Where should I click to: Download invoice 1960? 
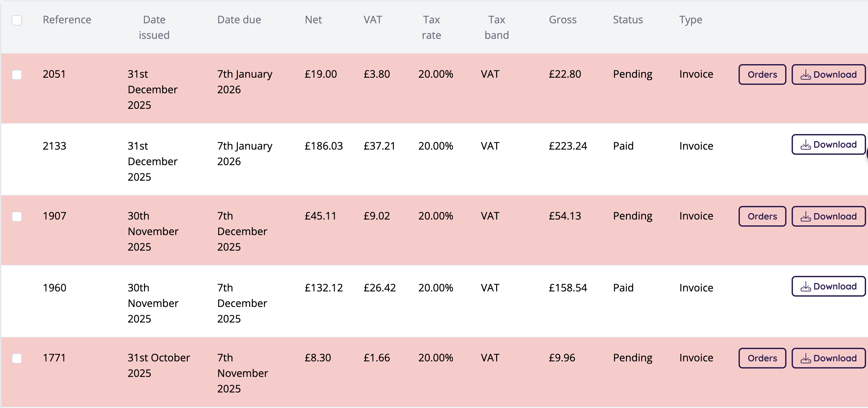tap(828, 287)
